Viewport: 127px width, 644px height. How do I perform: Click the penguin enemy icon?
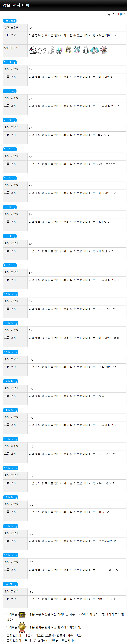[86, 50]
